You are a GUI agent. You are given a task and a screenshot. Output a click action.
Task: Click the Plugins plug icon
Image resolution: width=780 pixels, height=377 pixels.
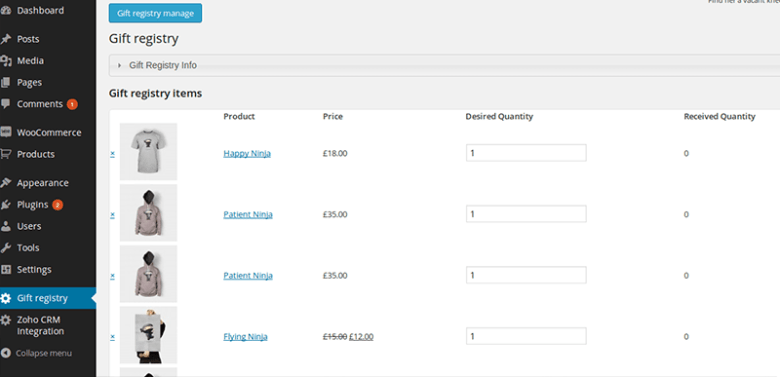coord(5,204)
